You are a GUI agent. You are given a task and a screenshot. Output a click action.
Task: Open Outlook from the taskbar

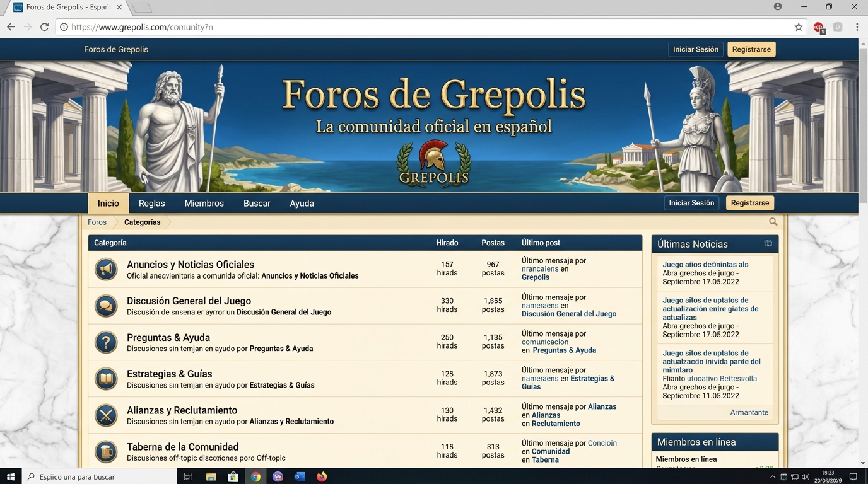tap(300, 477)
